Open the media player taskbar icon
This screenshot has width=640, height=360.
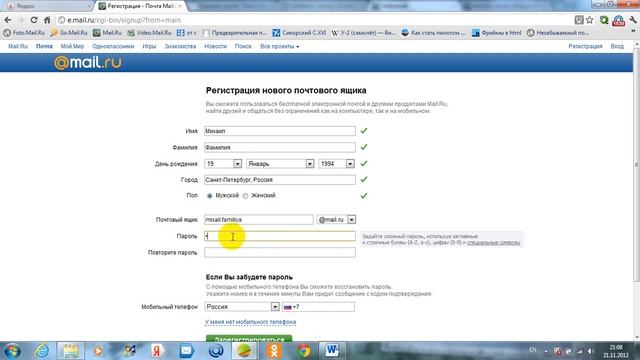click(98, 351)
